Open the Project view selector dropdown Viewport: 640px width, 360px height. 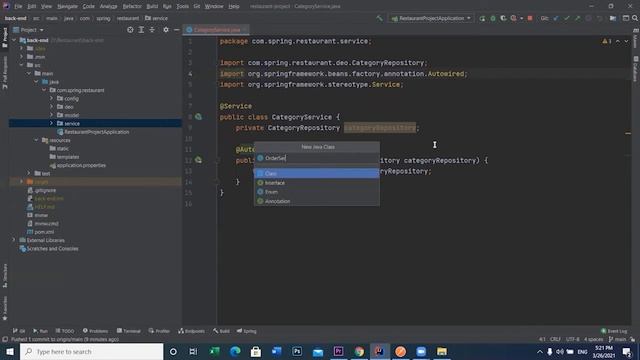coord(28,30)
